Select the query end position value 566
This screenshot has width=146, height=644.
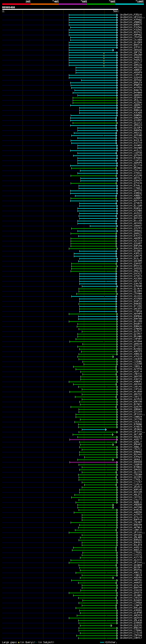pos(115,11)
